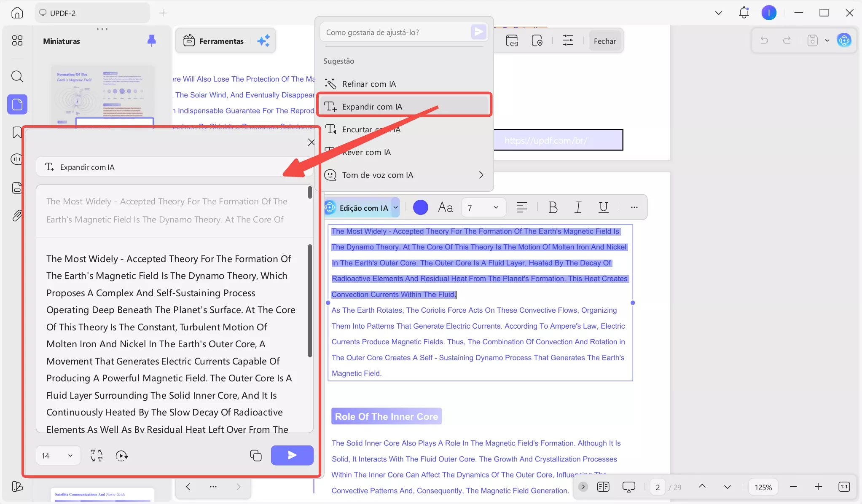Click the replace-text icon in AI panel
Image resolution: width=862 pixels, height=504 pixels.
point(97,456)
